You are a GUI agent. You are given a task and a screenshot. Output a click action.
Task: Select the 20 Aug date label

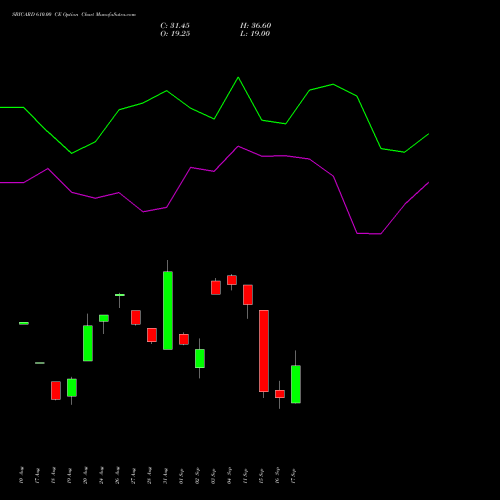(x=85, y=475)
